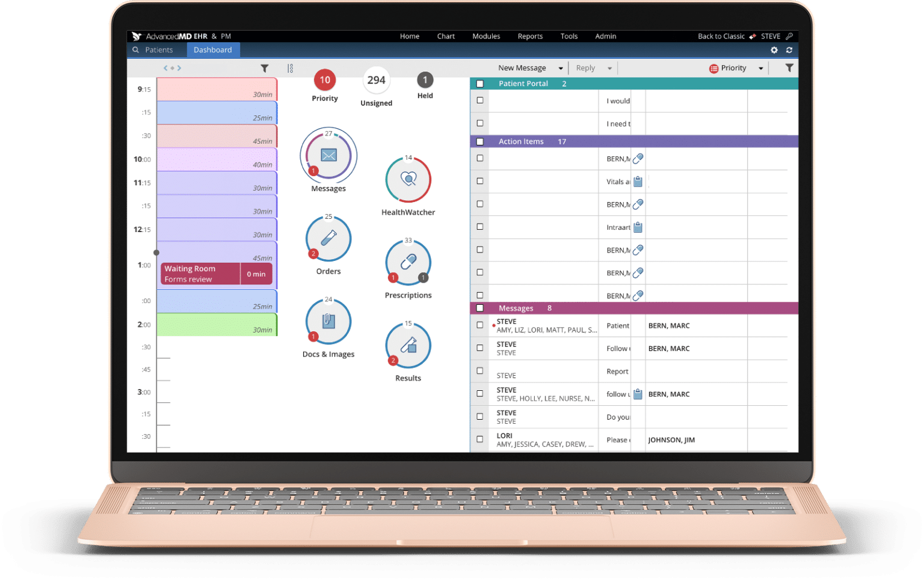
Task: Check the Vitals action item checkbox
Action: coord(480,181)
